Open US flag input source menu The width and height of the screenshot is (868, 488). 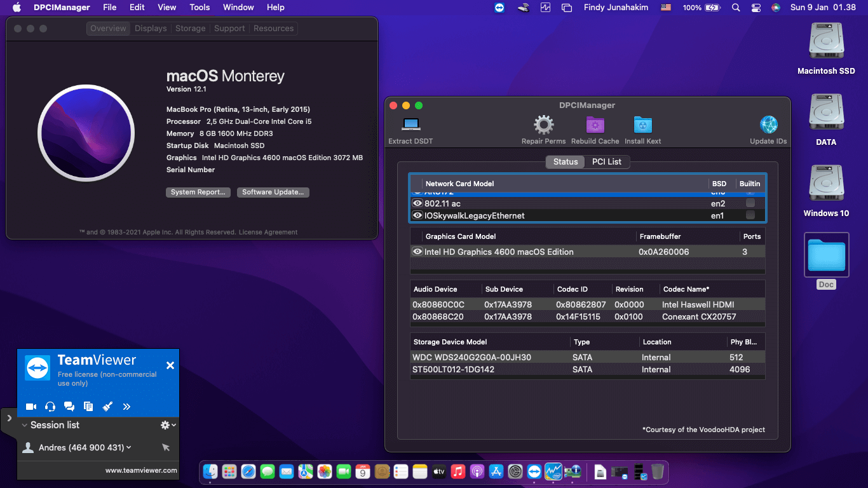coord(666,8)
